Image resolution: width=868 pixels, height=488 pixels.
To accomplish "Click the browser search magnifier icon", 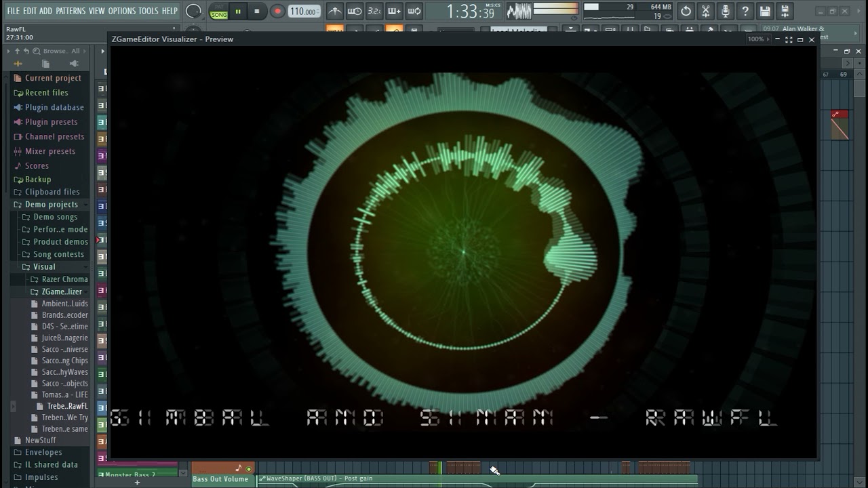I will click(36, 51).
